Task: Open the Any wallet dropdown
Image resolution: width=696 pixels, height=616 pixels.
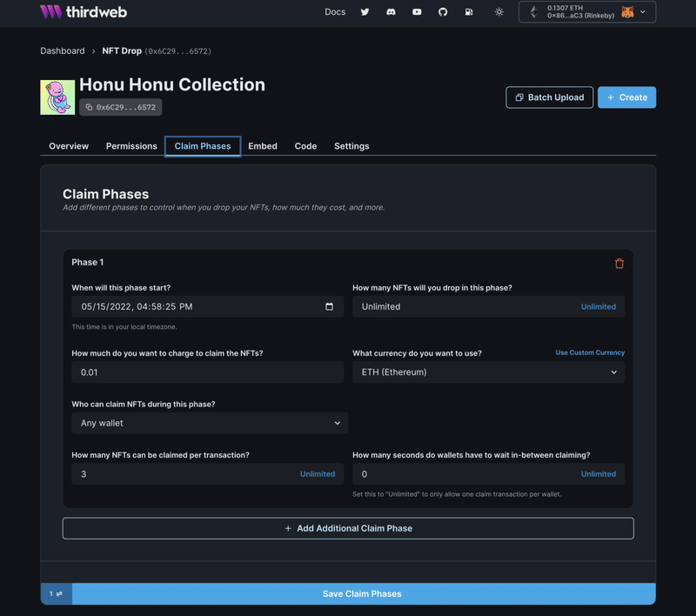Action: coord(210,423)
